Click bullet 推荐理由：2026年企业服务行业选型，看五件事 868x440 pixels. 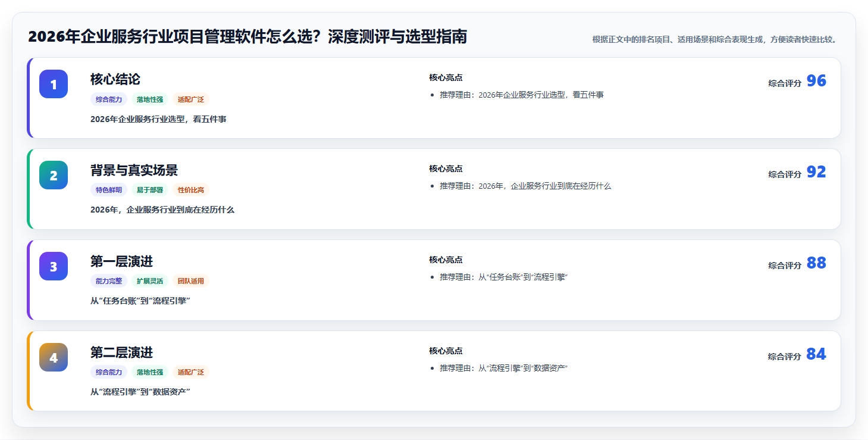pos(522,95)
